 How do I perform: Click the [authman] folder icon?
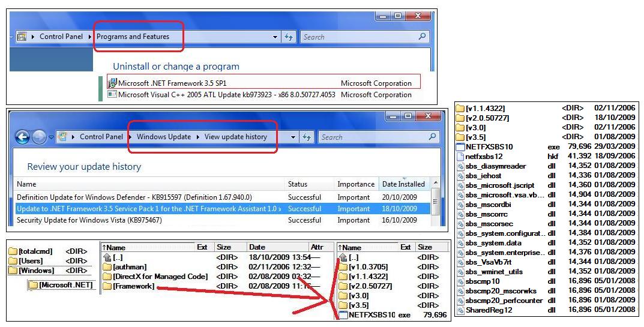(x=107, y=267)
